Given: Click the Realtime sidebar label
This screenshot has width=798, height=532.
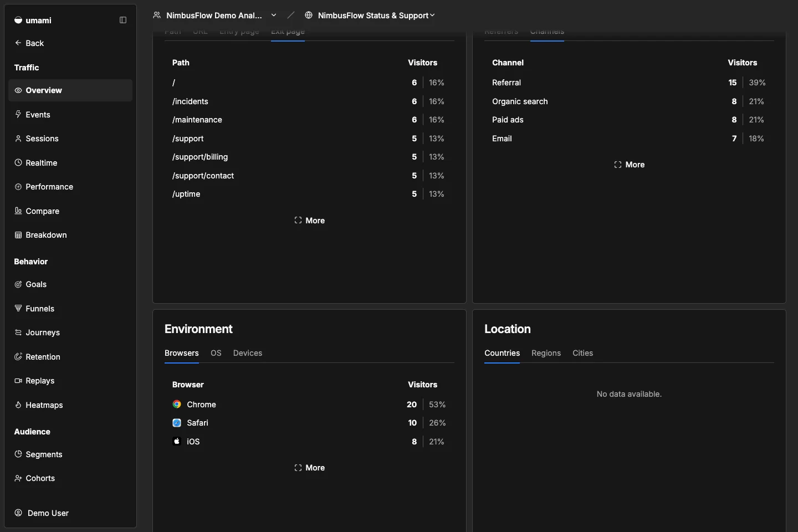Looking at the screenshot, I should [x=42, y=163].
